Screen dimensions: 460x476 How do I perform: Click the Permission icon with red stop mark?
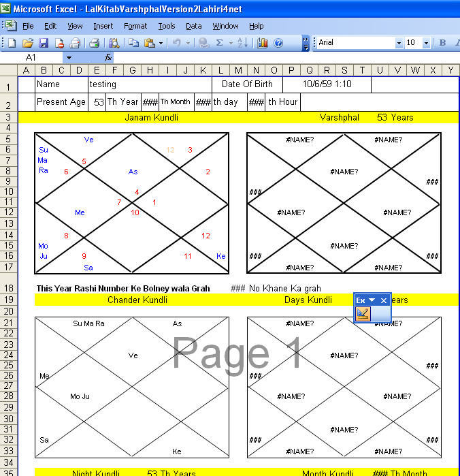[59, 43]
